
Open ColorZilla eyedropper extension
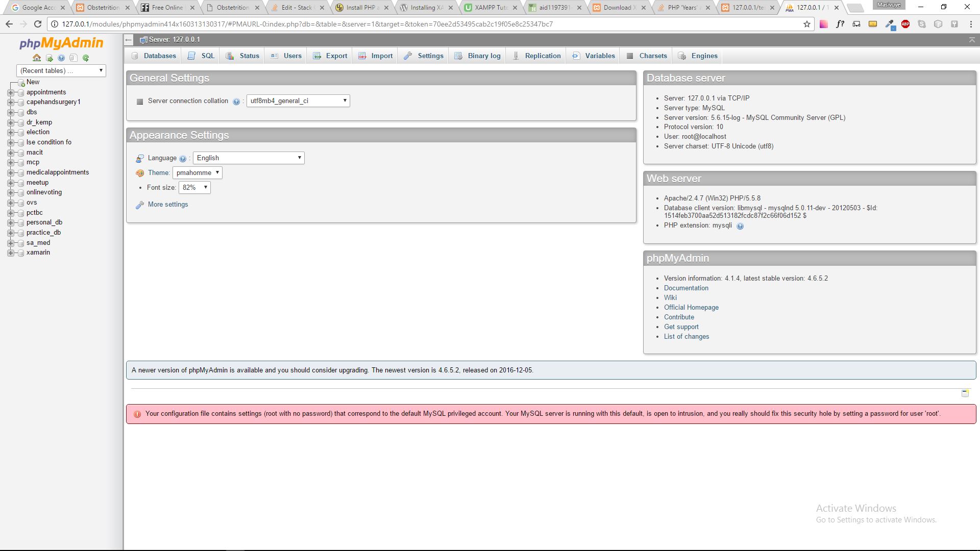(x=890, y=24)
